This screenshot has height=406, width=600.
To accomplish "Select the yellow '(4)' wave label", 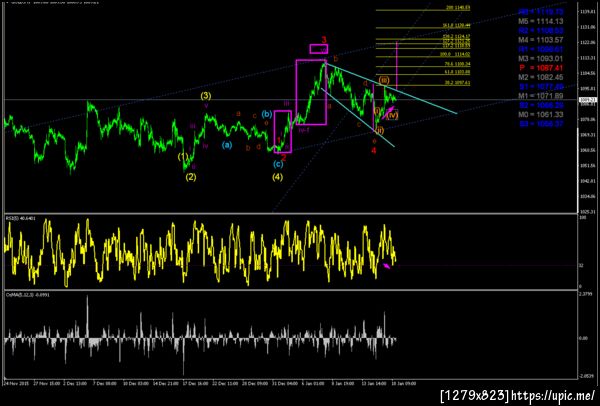I will pos(277,177).
